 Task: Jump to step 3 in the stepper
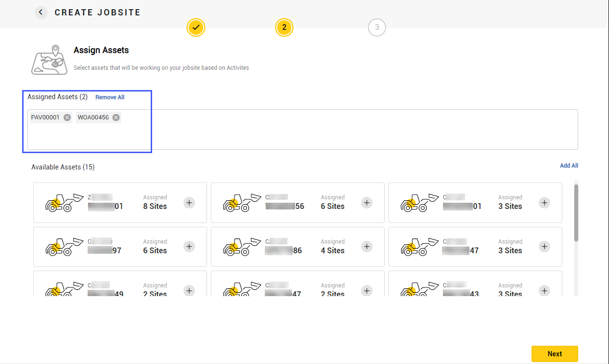click(x=376, y=27)
